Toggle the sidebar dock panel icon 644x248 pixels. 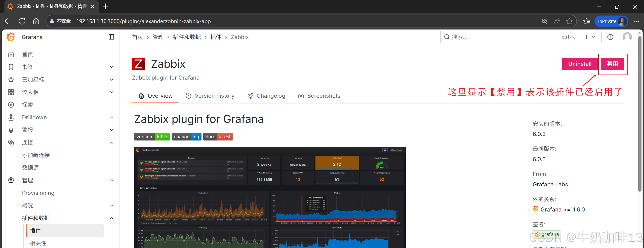click(x=111, y=37)
